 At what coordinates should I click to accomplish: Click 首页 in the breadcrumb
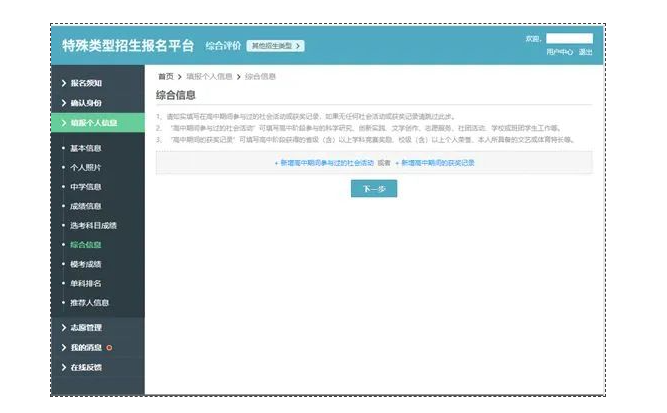tap(165, 76)
